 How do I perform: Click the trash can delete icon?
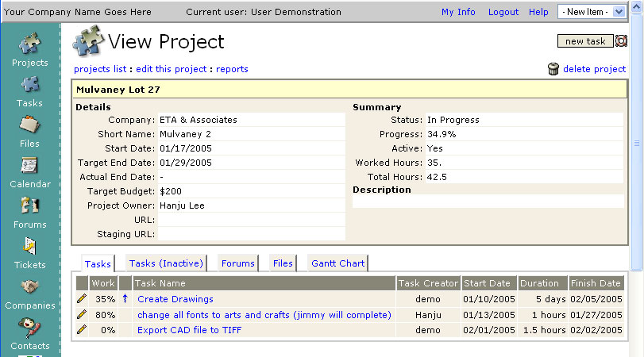tap(553, 69)
